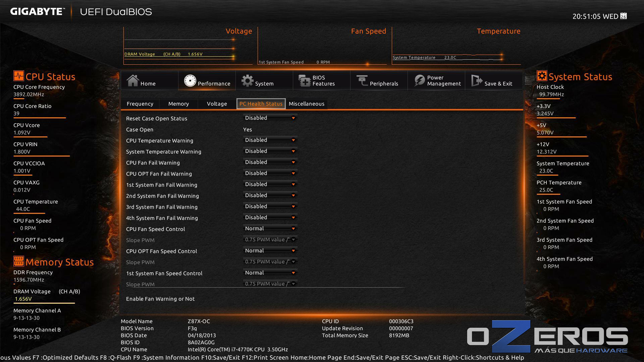The width and height of the screenshot is (644, 362).
Task: Open the Miscellaneous tab
Action: click(307, 104)
